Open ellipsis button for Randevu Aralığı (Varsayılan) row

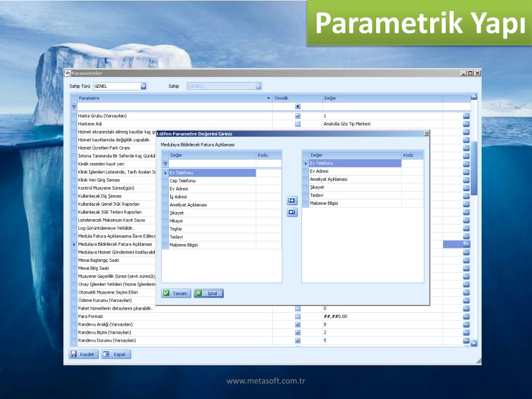click(x=466, y=324)
